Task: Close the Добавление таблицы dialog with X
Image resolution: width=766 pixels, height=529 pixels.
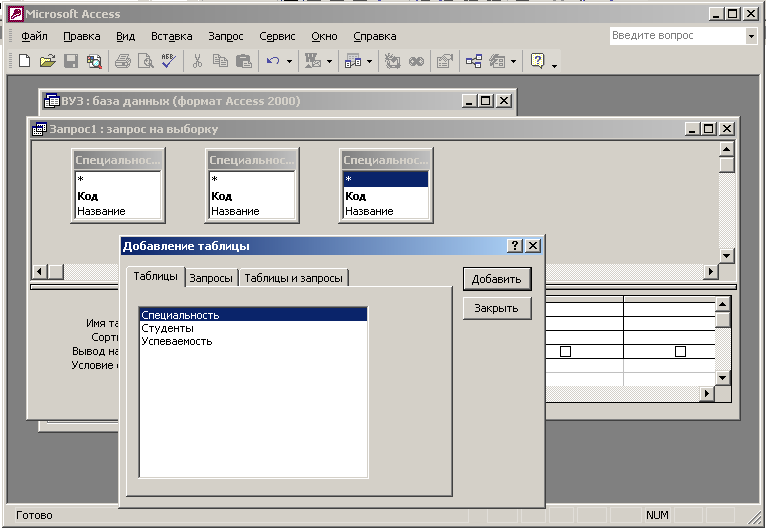Action: pyautogui.click(x=533, y=246)
